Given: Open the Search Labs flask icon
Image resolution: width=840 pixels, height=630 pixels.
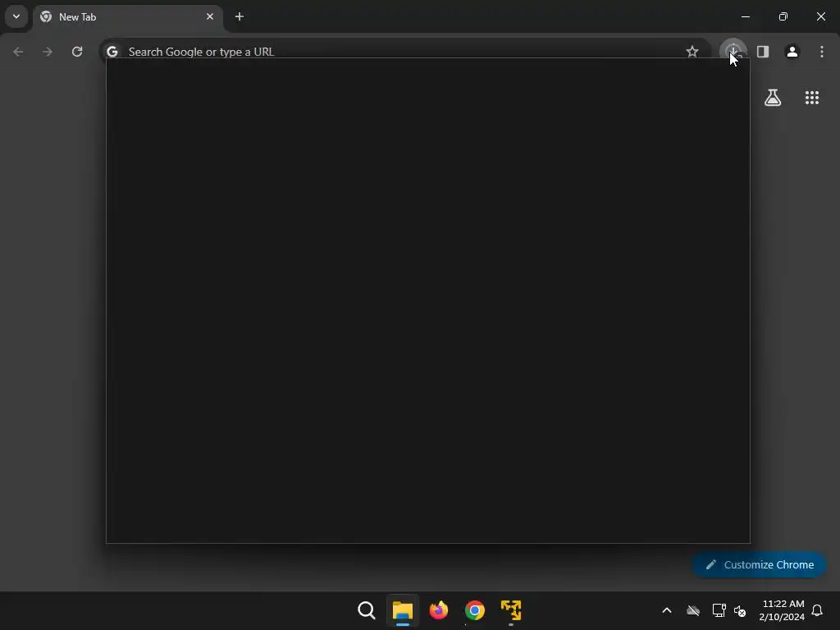Looking at the screenshot, I should [x=773, y=98].
